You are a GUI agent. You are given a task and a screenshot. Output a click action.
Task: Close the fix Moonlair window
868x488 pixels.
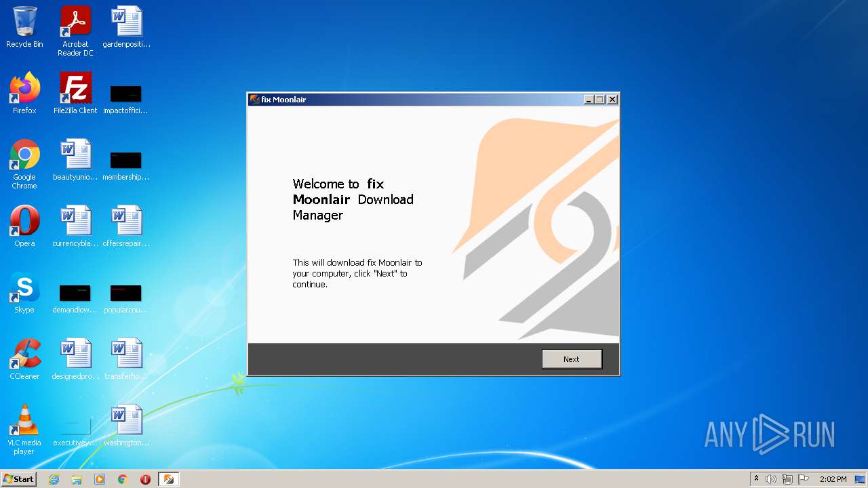(612, 100)
